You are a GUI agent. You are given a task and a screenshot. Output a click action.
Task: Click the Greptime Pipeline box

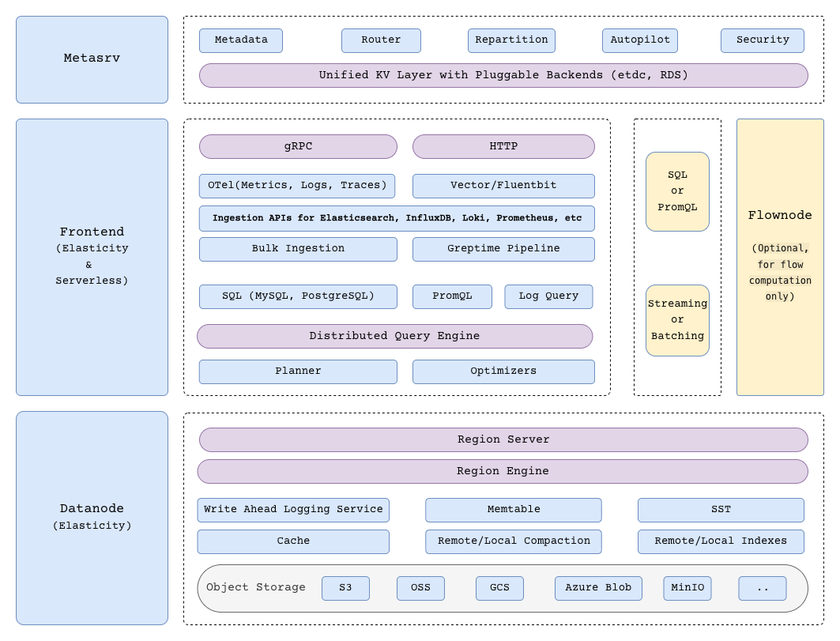tap(503, 249)
